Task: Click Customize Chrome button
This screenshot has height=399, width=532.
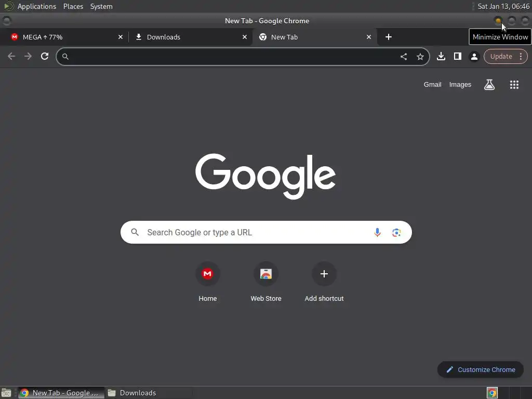Action: (481, 369)
